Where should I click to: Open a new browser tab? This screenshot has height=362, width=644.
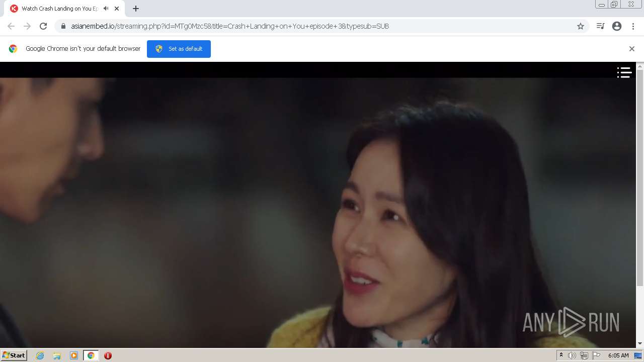point(135,9)
